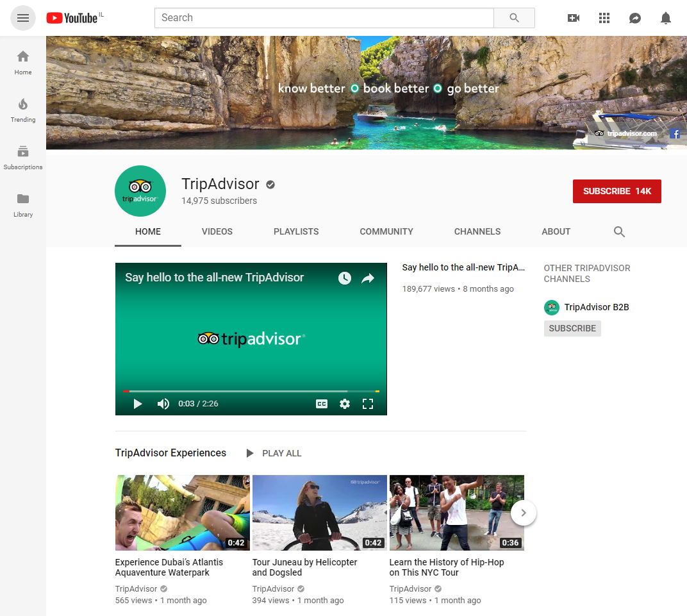Switch to the Playlists tab
Screen dimensions: 687x616
(296, 231)
